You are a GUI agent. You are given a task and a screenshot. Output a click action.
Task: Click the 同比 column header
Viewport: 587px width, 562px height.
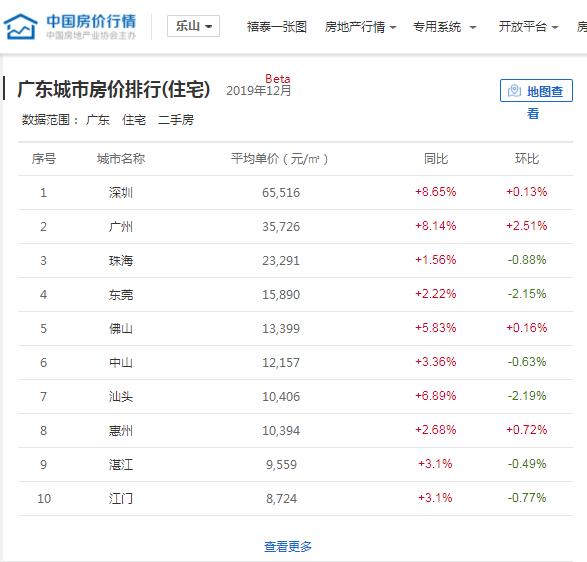(x=436, y=159)
